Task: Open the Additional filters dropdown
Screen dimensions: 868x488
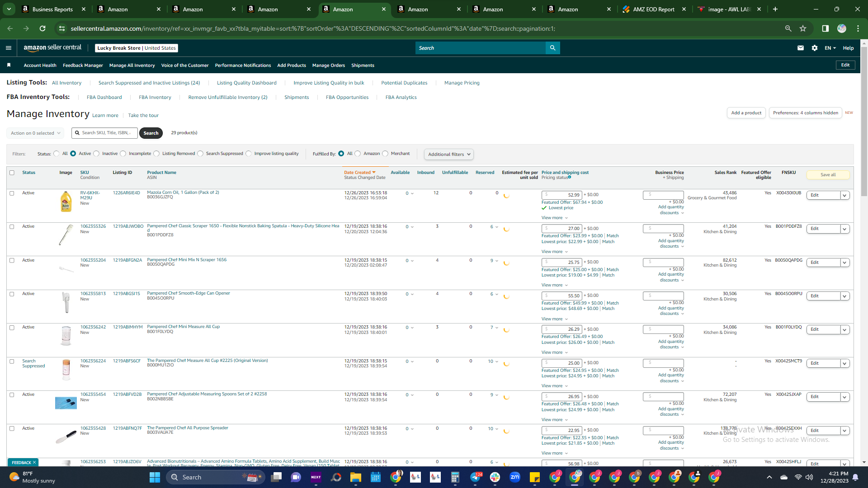Action: [449, 155]
